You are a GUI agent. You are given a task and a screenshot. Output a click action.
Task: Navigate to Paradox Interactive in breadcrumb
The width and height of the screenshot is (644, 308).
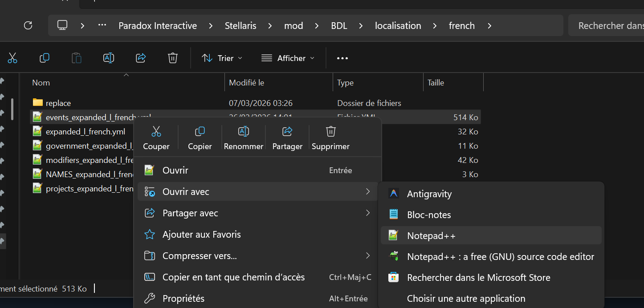[x=158, y=26]
